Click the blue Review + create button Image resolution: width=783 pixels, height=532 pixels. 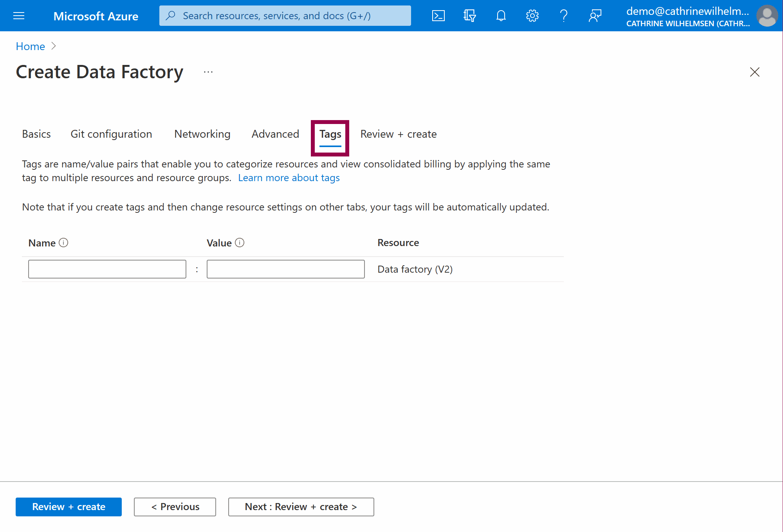[69, 507]
